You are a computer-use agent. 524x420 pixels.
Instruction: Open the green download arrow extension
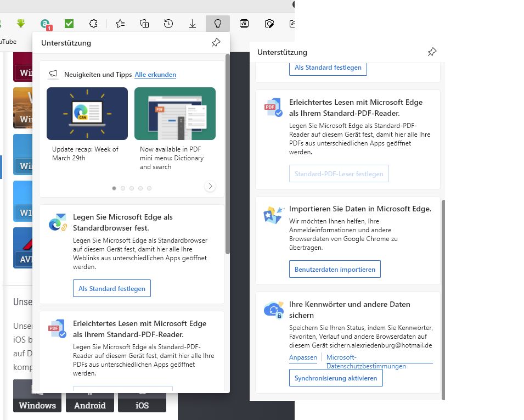click(x=21, y=24)
